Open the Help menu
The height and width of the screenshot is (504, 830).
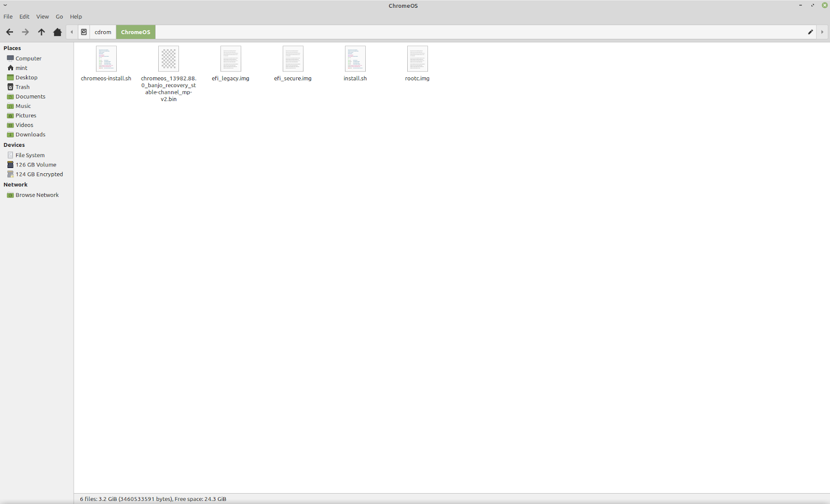point(76,17)
